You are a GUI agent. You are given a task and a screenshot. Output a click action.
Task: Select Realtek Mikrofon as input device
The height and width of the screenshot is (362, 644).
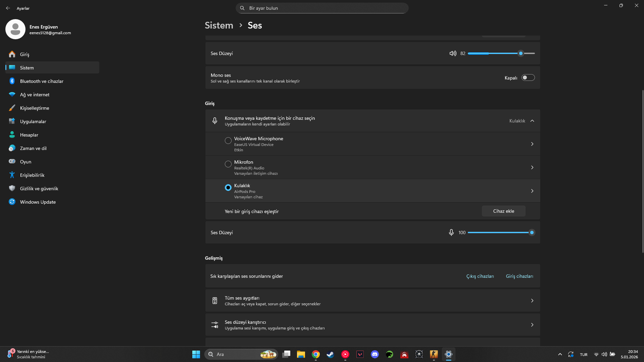click(228, 164)
